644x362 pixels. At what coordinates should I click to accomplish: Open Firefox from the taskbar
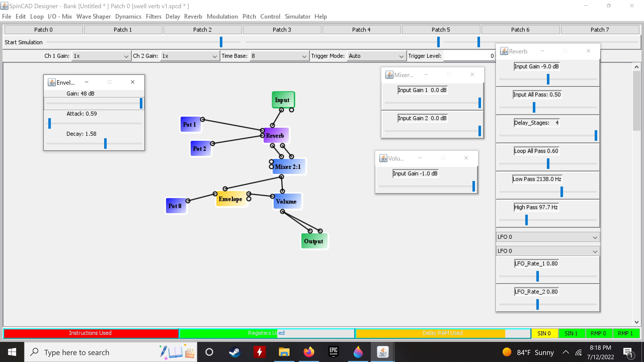pyautogui.click(x=309, y=352)
